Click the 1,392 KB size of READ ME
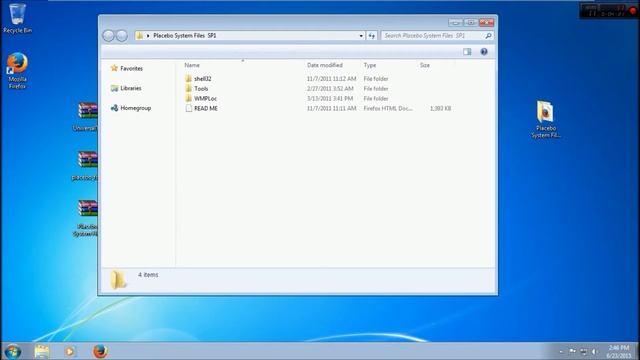 [x=440, y=109]
